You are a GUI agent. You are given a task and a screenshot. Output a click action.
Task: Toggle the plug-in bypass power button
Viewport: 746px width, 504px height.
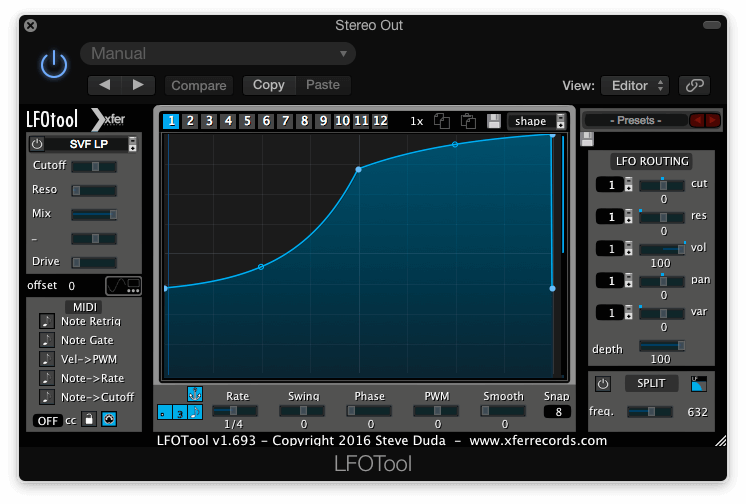tap(54, 64)
